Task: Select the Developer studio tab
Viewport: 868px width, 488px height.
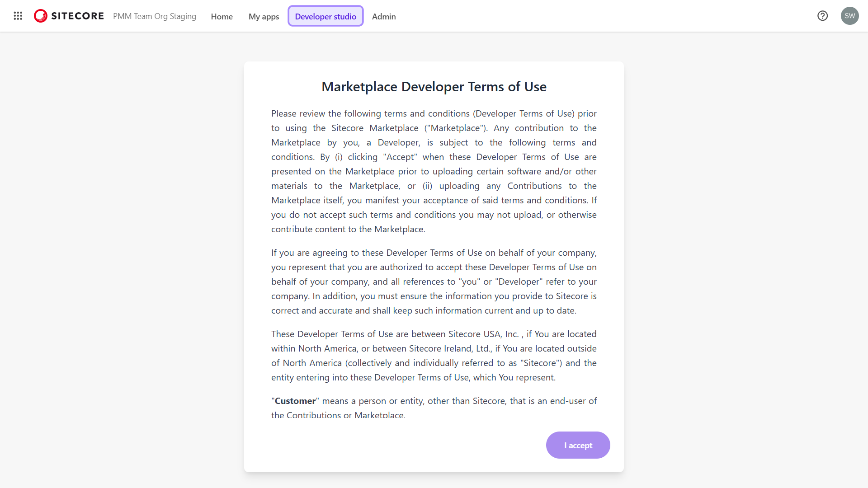Action: coord(325,16)
